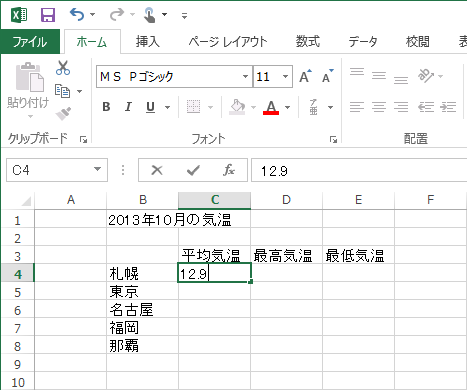
Task: Open fill color dropdown arrow
Action: pyautogui.click(x=253, y=107)
